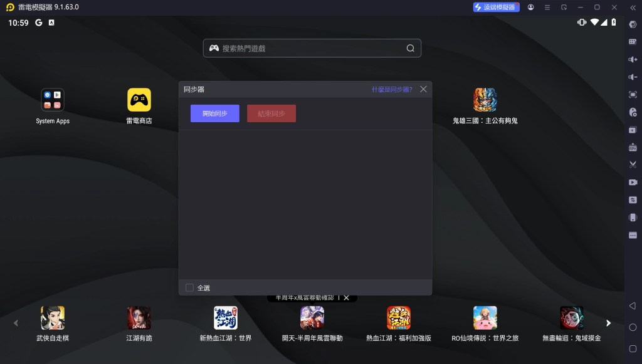Collapse the sidebar with double-chevron icon
Viewport: 642px width, 364px height.
click(633, 8)
